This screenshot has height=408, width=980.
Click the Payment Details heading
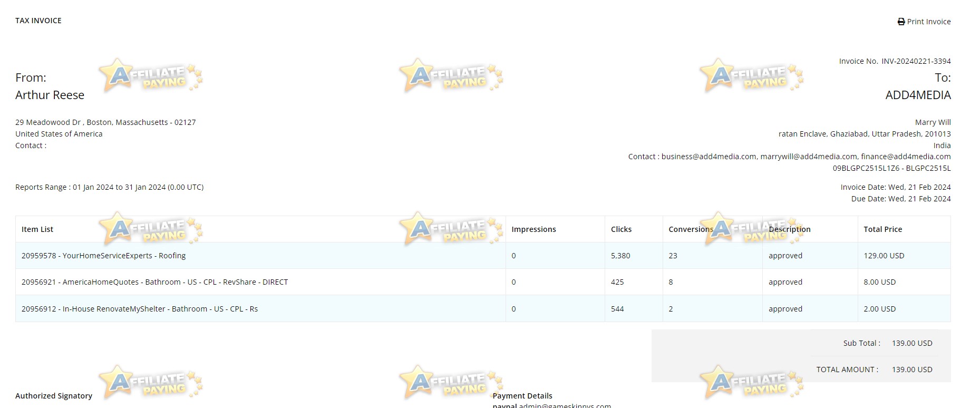pos(522,396)
